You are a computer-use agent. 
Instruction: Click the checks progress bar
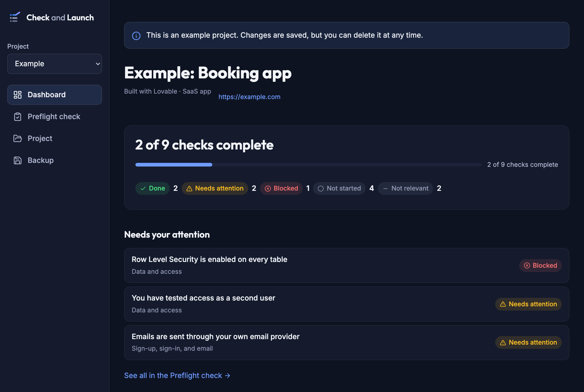308,165
